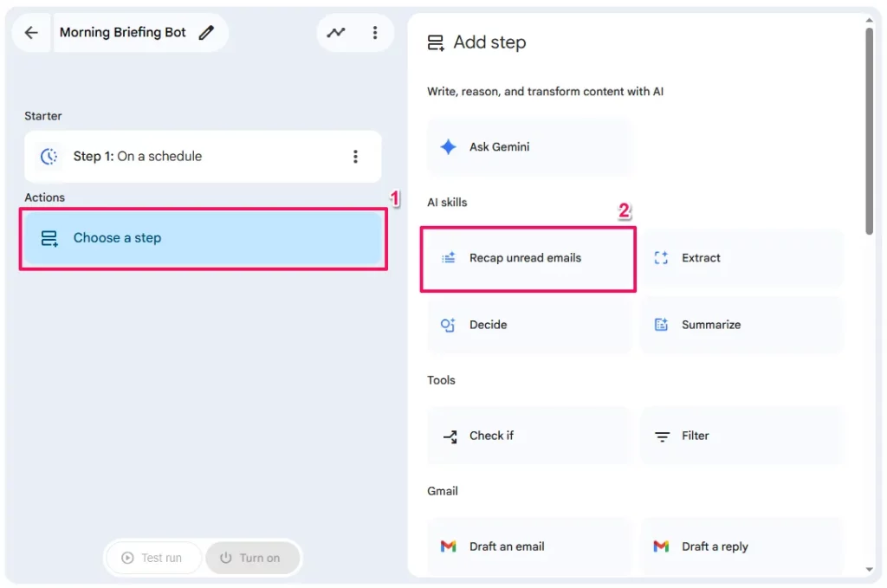Open the Add step panel header
The image size is (887, 588).
[476, 42]
